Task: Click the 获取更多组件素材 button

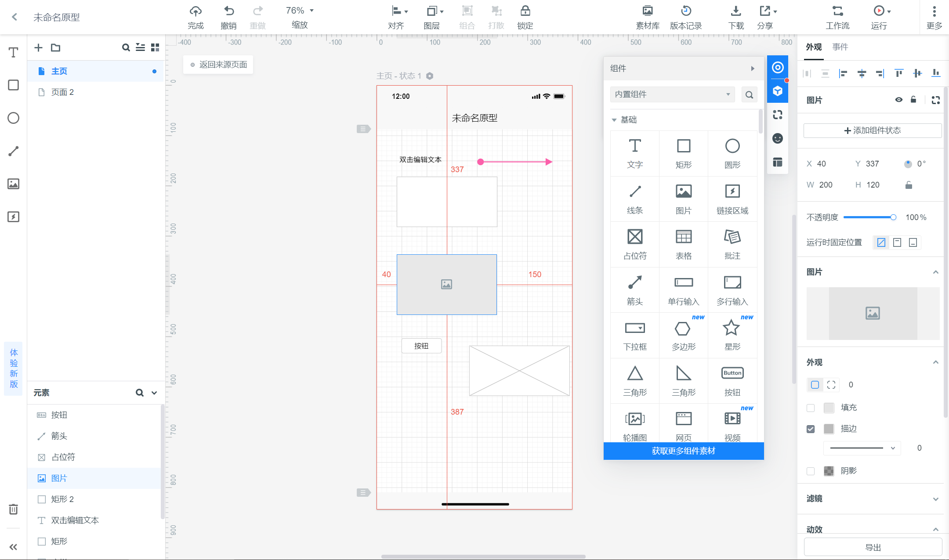Action: [684, 451]
